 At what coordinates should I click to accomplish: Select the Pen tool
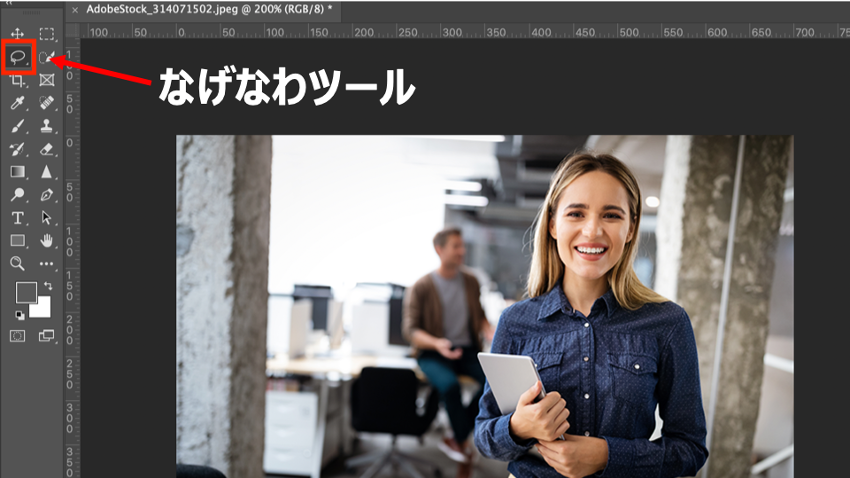pos(47,195)
